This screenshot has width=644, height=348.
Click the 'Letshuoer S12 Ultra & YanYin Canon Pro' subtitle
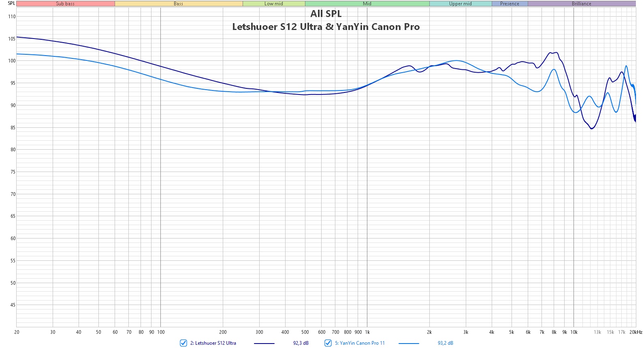pyautogui.click(x=326, y=27)
